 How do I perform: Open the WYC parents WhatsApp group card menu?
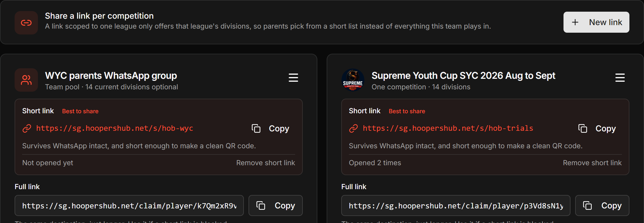(293, 78)
